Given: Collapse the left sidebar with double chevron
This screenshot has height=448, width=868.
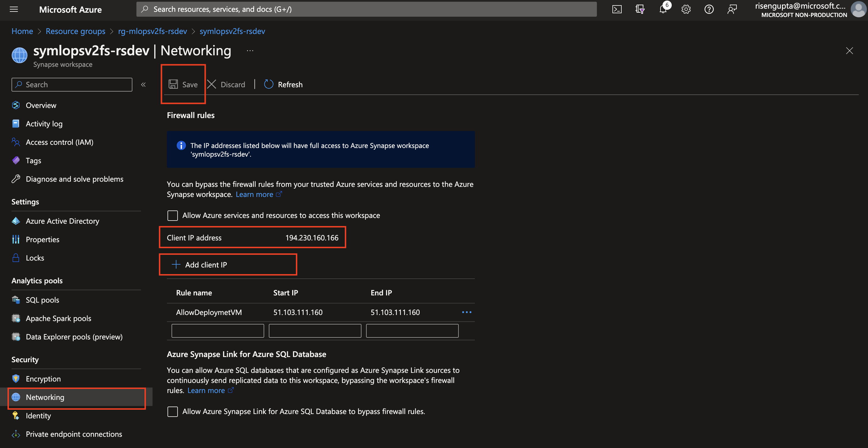Looking at the screenshot, I should [x=143, y=85].
